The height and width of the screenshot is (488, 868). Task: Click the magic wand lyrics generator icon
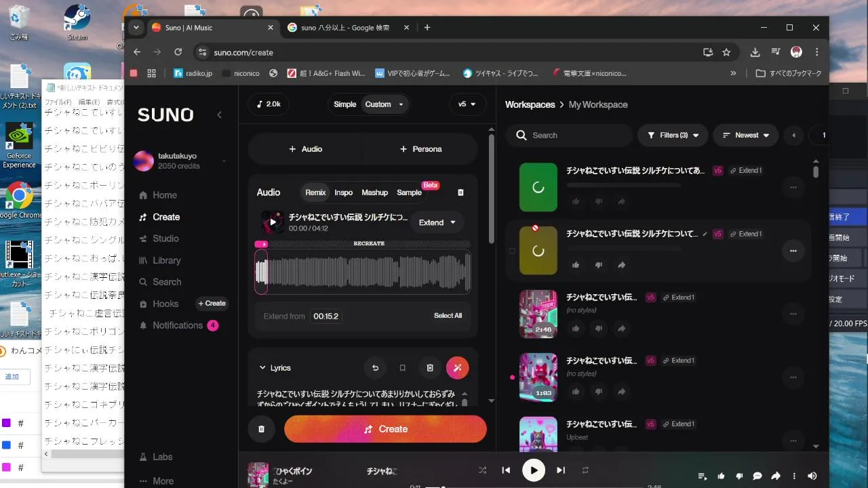(458, 368)
